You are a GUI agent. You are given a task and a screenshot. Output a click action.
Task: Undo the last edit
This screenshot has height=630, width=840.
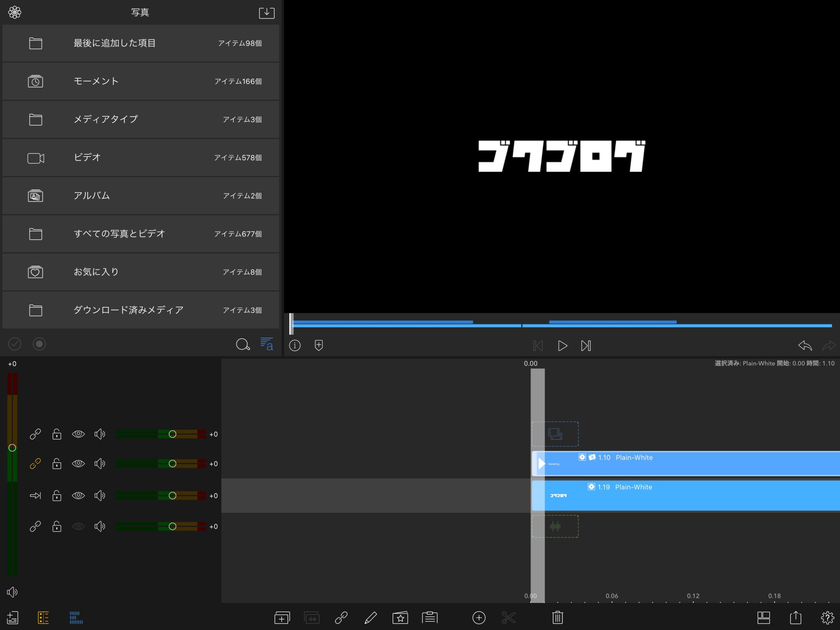click(805, 345)
